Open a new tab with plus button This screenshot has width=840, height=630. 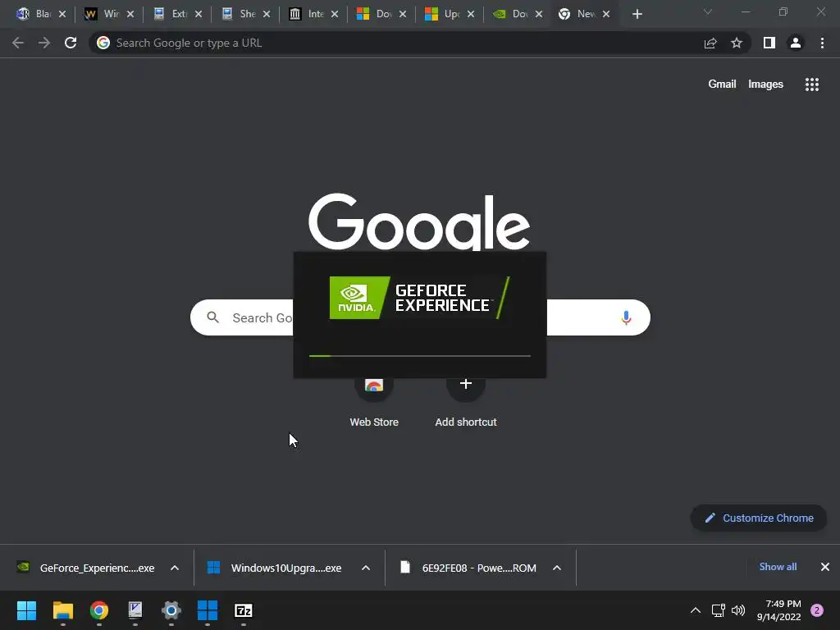point(637,14)
